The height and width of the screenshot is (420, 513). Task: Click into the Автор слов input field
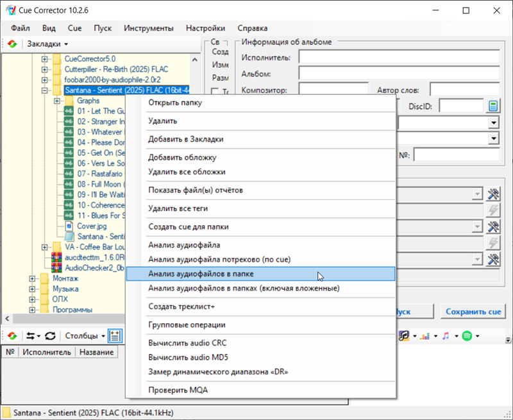click(464, 89)
